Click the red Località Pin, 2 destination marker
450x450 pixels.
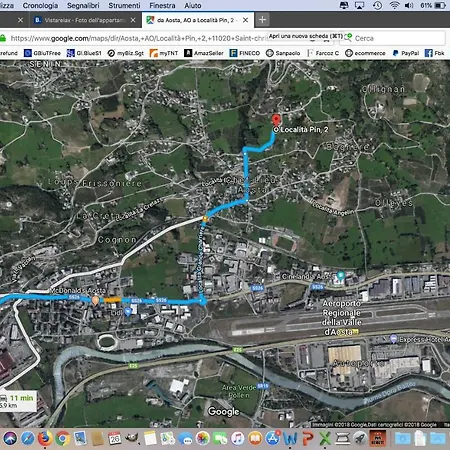(276, 120)
